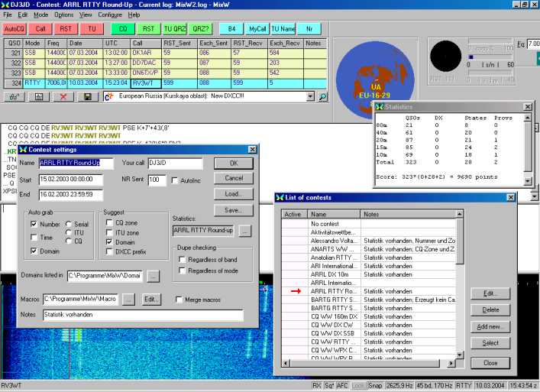Open the Mode menu
This screenshot has width=540, height=392.
click(x=40, y=15)
